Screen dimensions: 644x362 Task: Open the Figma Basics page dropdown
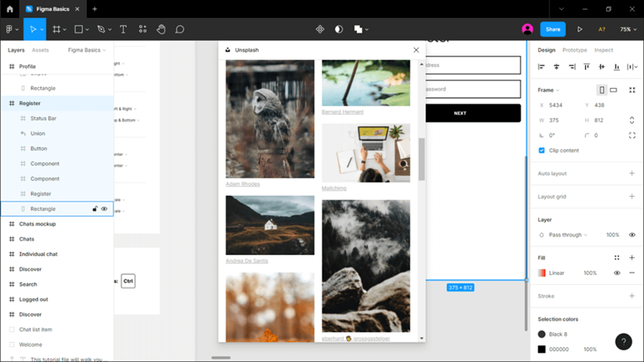pos(86,50)
